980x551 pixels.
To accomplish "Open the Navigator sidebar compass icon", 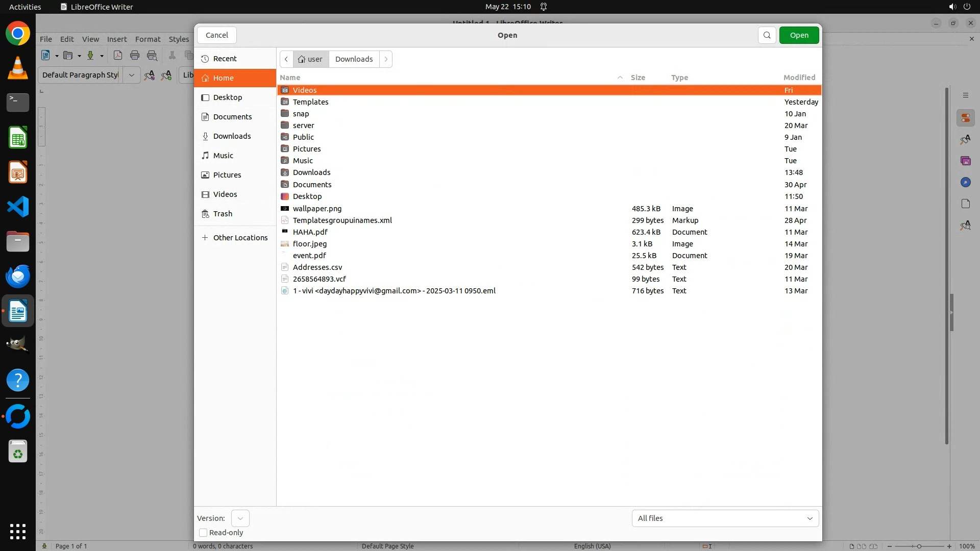I will (x=965, y=182).
